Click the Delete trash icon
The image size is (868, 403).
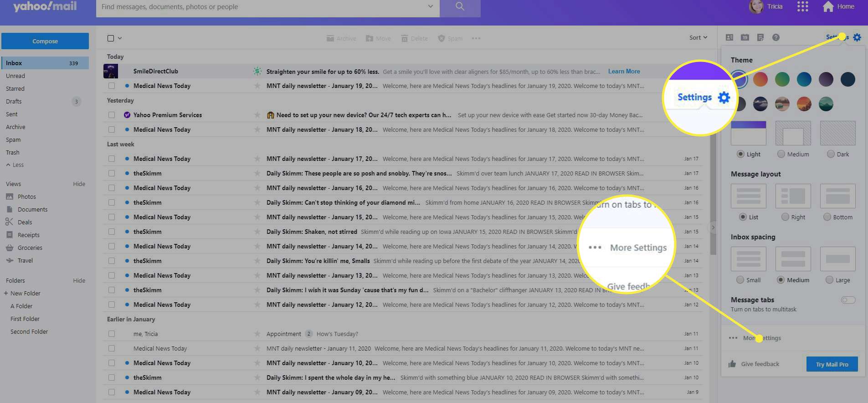point(404,38)
